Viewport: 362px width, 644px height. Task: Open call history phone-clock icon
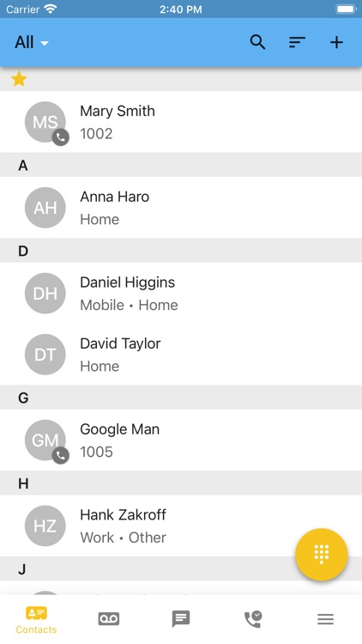click(253, 619)
